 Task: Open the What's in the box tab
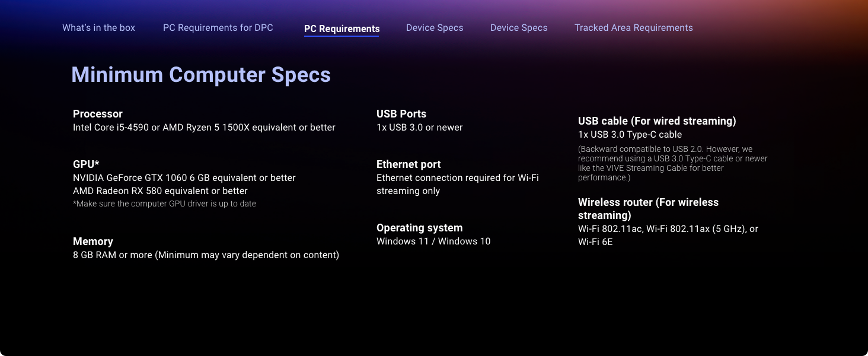click(x=98, y=28)
